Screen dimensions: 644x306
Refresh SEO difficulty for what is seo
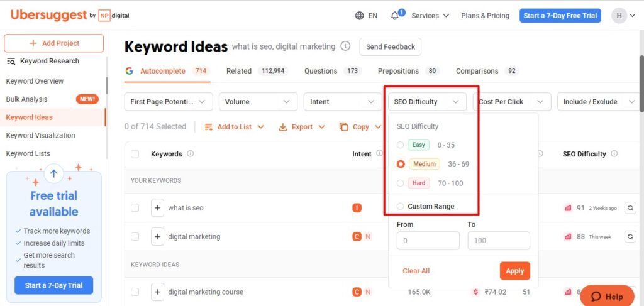pos(630,208)
